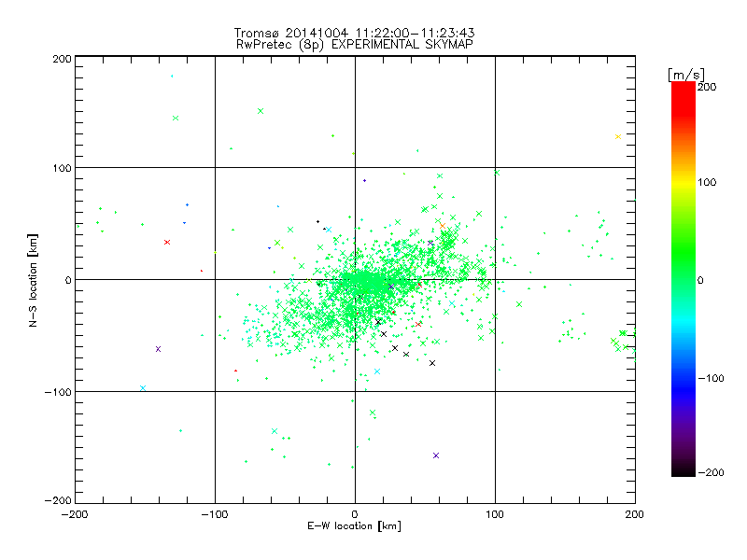Screen dimensions: 747x560
Task: Click the yellow region of the velocity colorbar
Action: pos(684,183)
